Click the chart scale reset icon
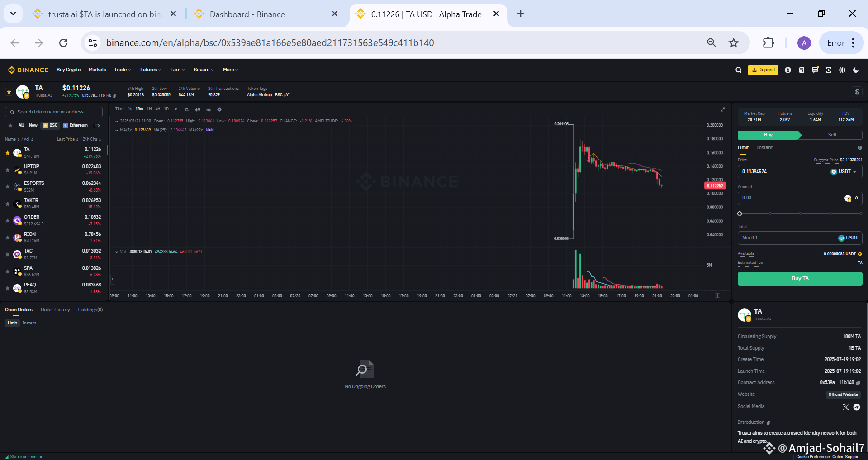Viewport: 868px width, 460px height. click(x=717, y=296)
